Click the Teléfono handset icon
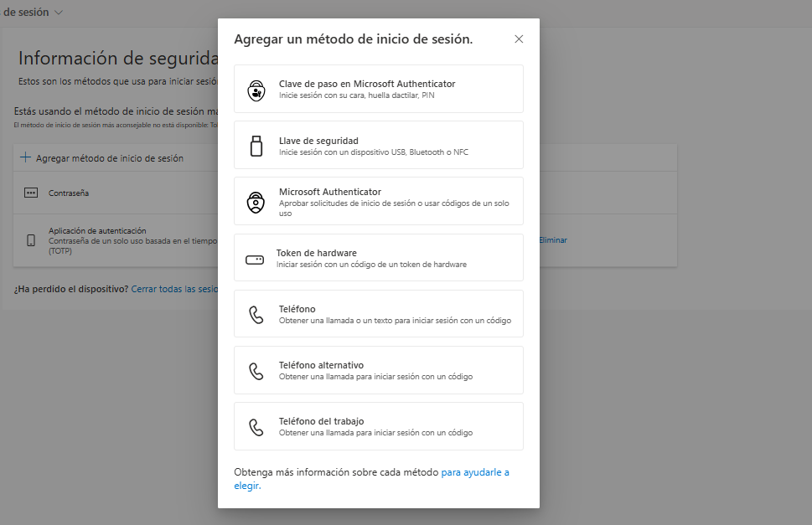 point(256,315)
